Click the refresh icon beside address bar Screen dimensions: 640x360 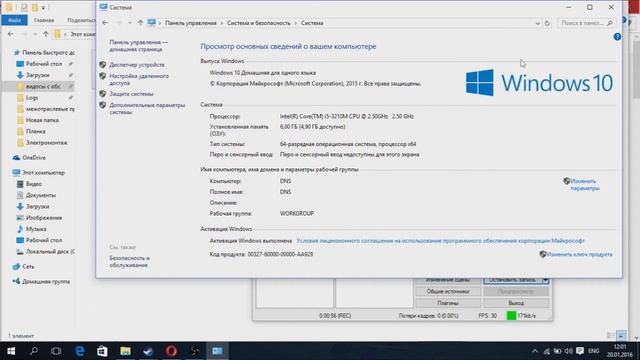tap(547, 23)
